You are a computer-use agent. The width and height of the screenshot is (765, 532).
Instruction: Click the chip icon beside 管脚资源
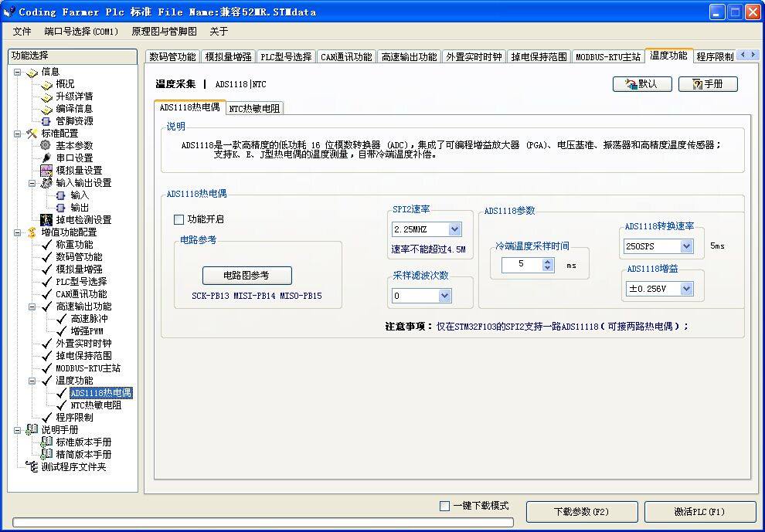[x=46, y=121]
